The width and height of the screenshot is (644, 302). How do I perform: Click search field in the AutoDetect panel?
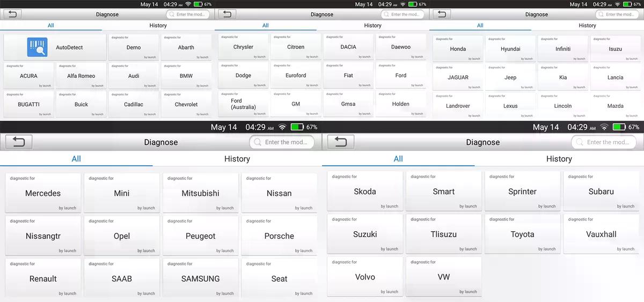click(x=188, y=14)
